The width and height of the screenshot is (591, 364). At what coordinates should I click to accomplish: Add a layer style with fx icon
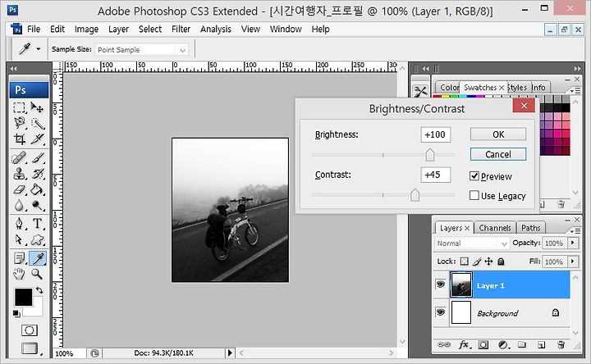[464, 344]
